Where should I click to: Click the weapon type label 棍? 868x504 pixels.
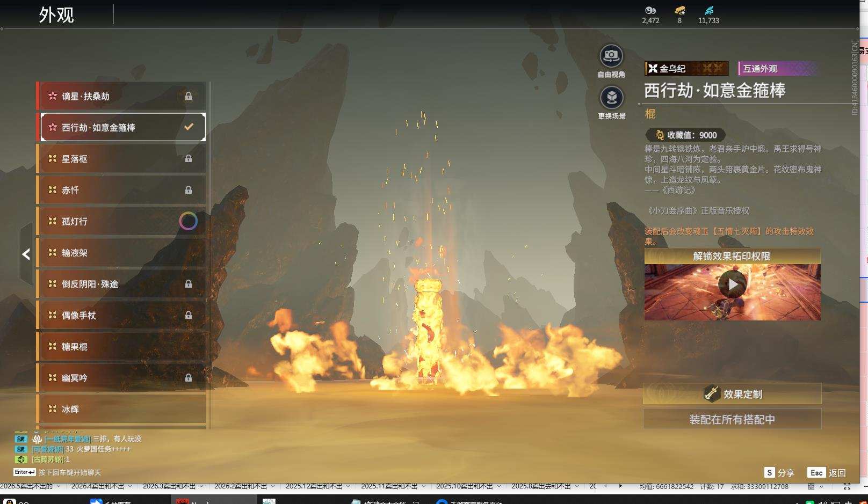pos(650,114)
